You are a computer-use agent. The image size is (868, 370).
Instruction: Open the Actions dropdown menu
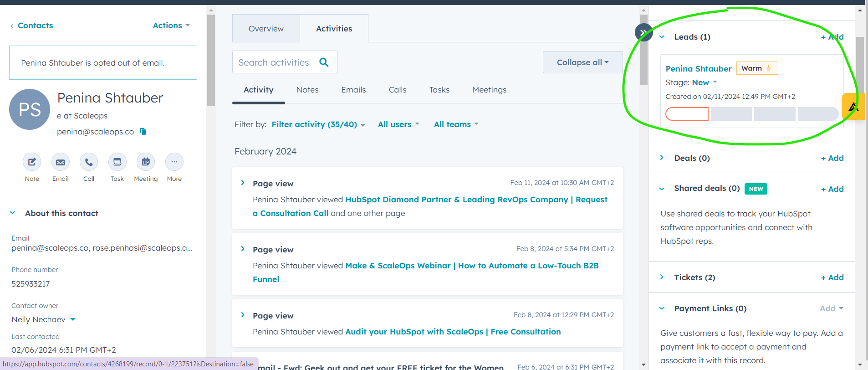click(x=171, y=26)
